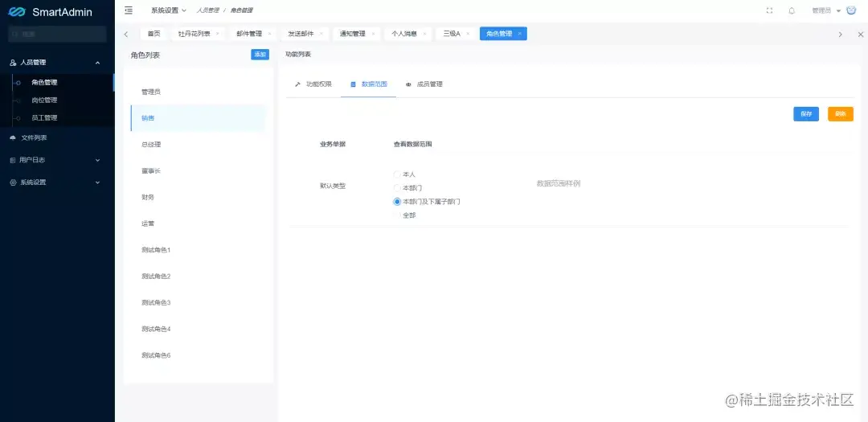Click the orange 刷新 button
Image resolution: width=868 pixels, height=422 pixels.
click(841, 114)
